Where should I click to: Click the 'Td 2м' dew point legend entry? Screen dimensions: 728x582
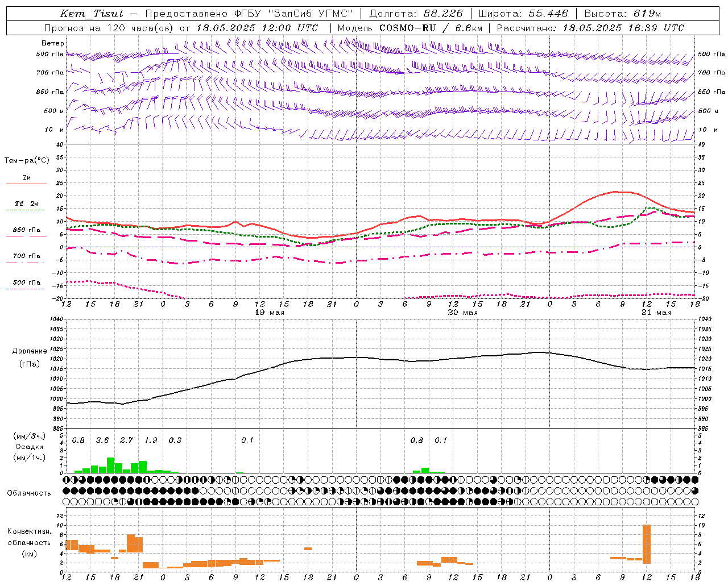pyautogui.click(x=26, y=205)
